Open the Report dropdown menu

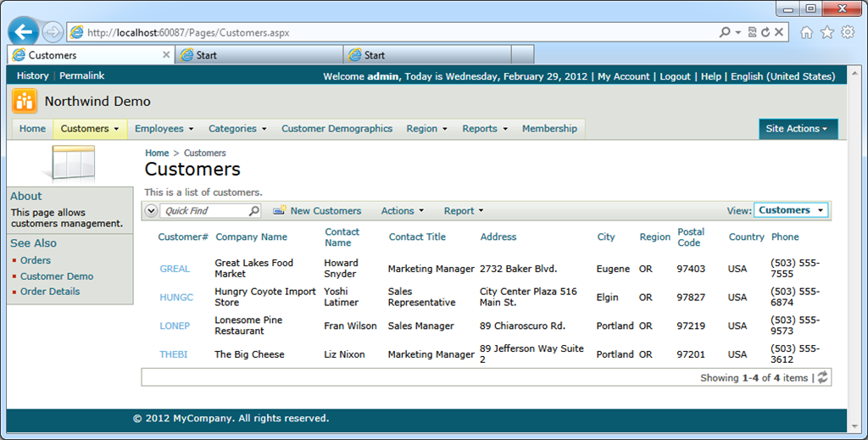pyautogui.click(x=464, y=211)
